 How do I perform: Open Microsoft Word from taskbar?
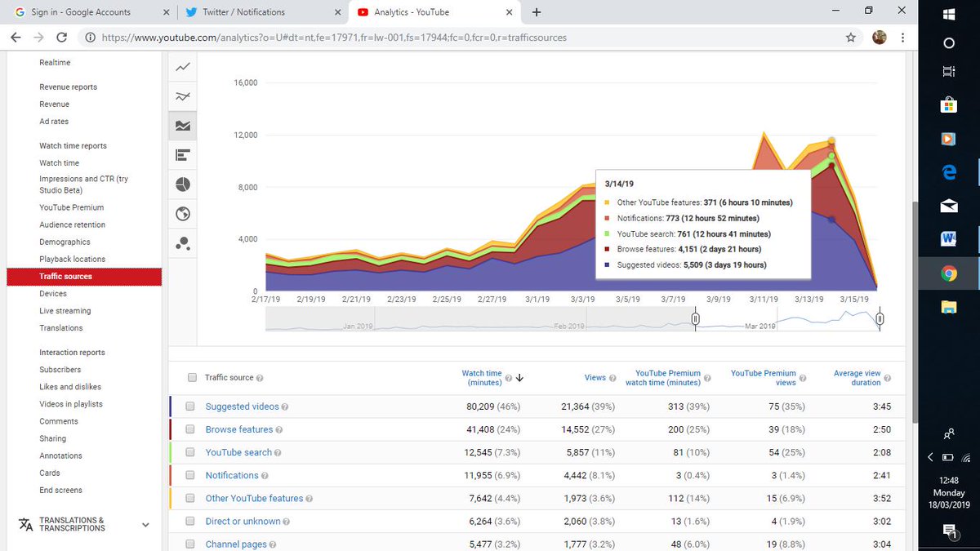(x=949, y=239)
